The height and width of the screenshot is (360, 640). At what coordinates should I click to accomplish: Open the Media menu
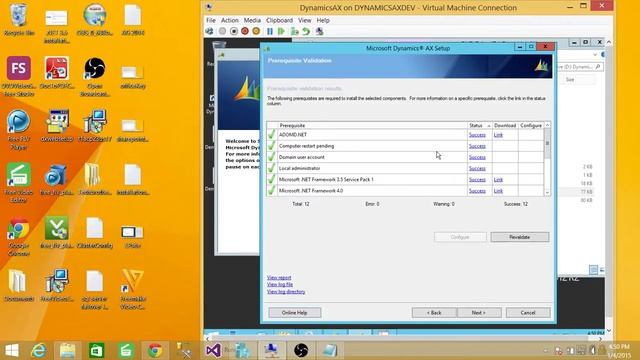[x=252, y=20]
